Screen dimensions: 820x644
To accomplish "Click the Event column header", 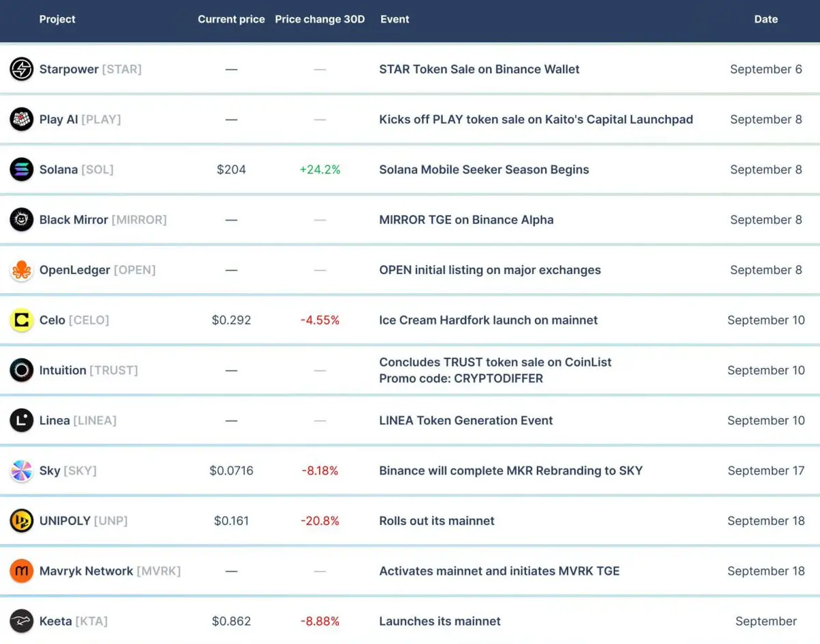I will (x=394, y=19).
